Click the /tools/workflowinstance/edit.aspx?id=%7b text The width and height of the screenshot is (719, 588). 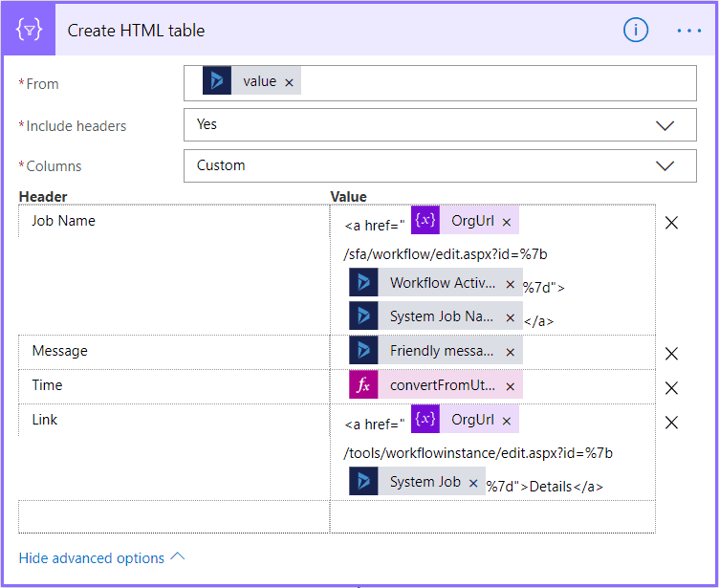pos(478,453)
